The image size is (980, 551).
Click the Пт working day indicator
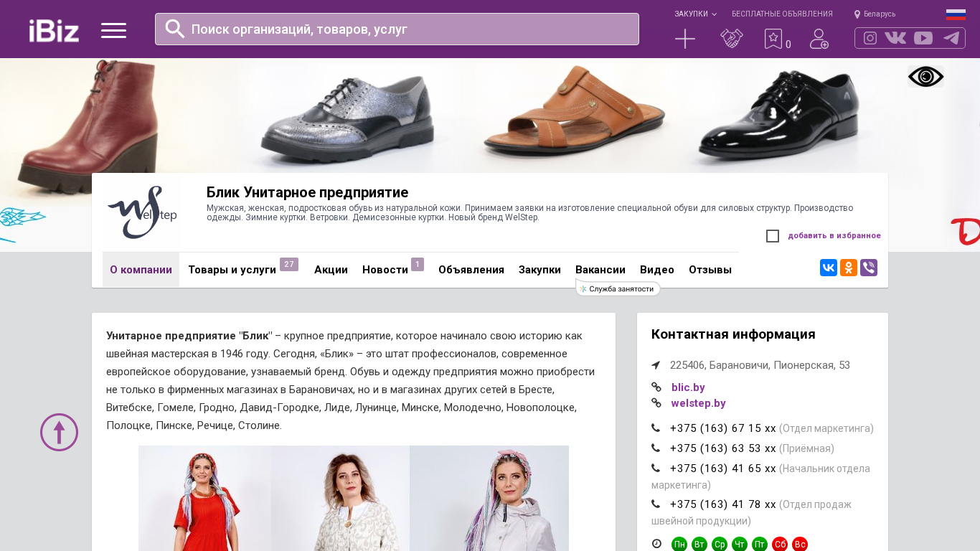[x=760, y=545]
